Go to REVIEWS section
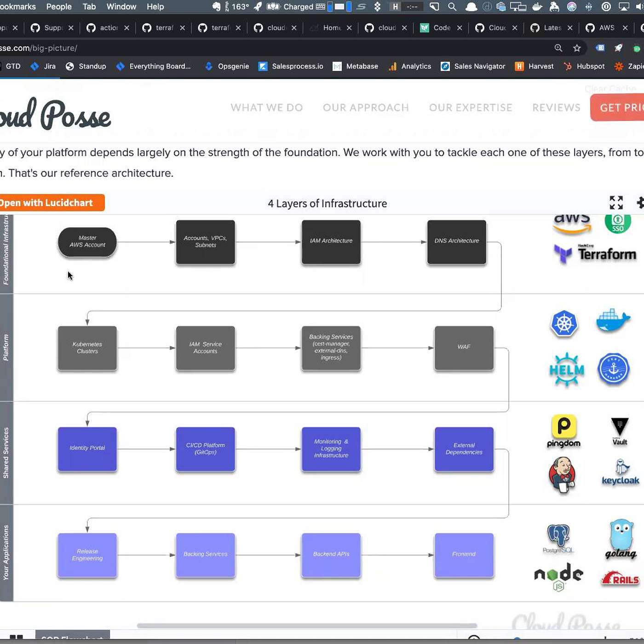644x644 pixels. coord(556,108)
